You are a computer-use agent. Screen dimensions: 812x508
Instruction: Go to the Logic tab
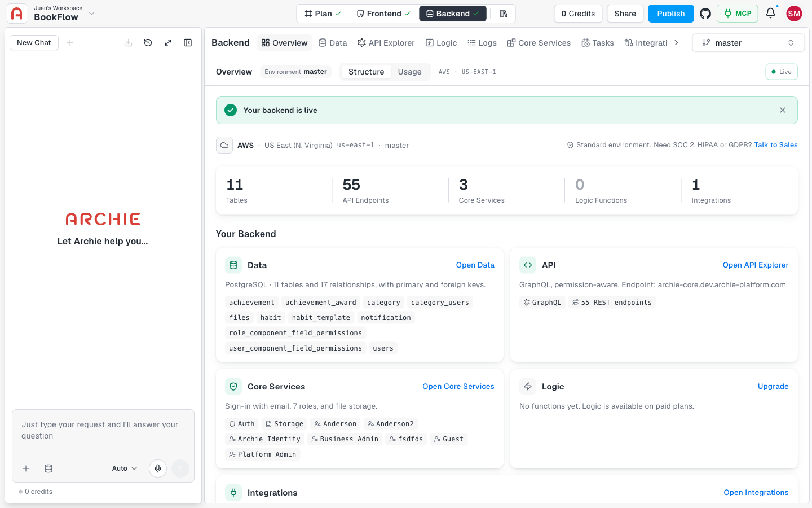point(441,43)
